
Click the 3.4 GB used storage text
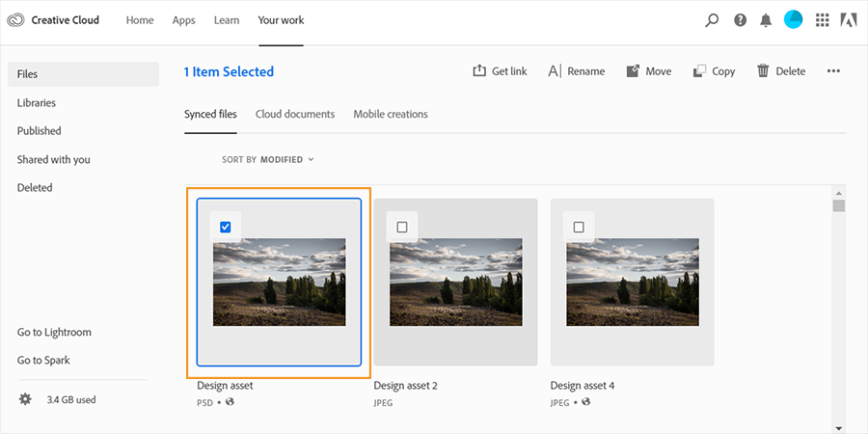(x=71, y=399)
